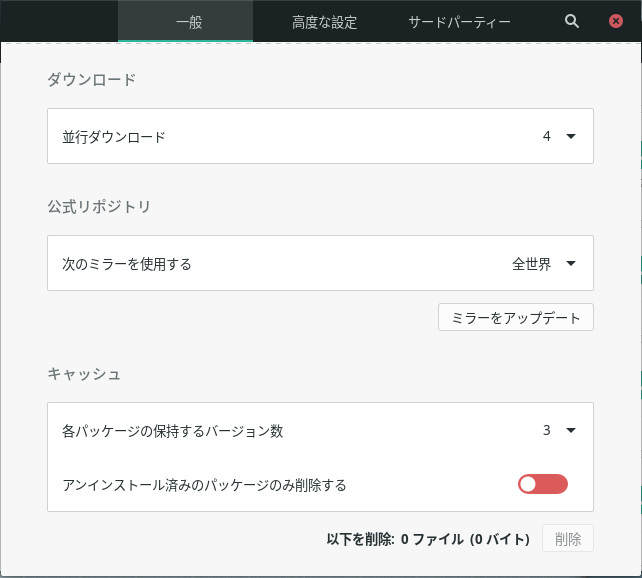Image resolution: width=642 pixels, height=578 pixels.
Task: Click the 次のミラーを使用する label
Action: 127,264
